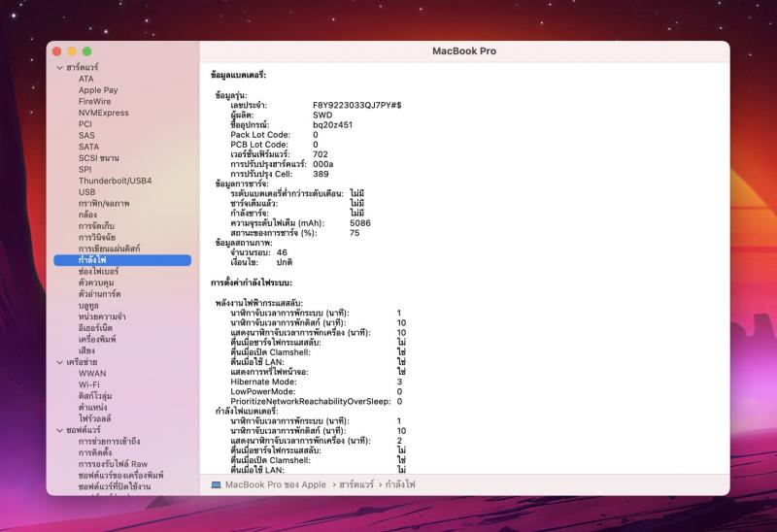
Task: Select Apple Pay in the sidebar
Action: tap(98, 90)
